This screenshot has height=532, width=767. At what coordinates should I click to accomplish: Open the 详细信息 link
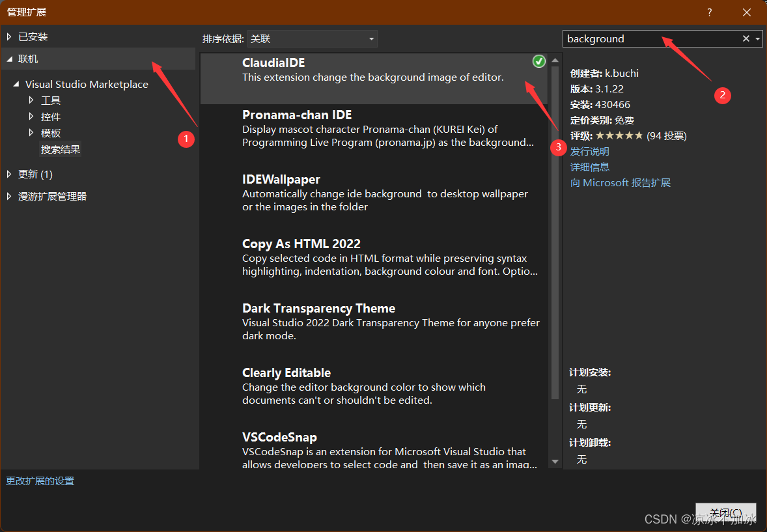click(x=589, y=167)
